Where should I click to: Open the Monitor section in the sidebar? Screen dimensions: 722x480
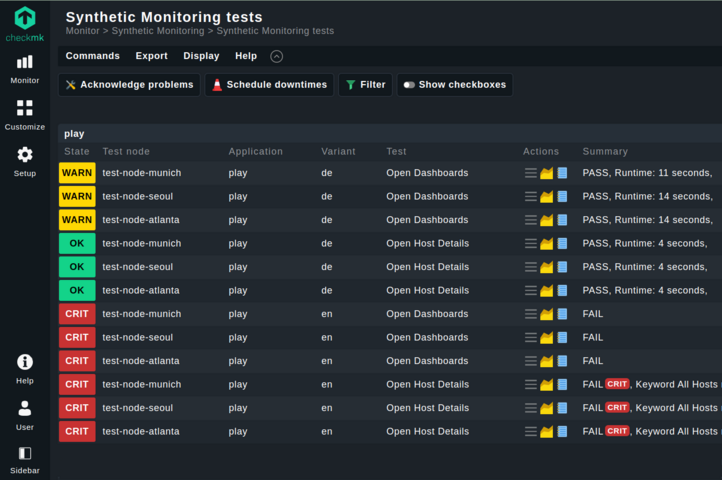(25, 68)
